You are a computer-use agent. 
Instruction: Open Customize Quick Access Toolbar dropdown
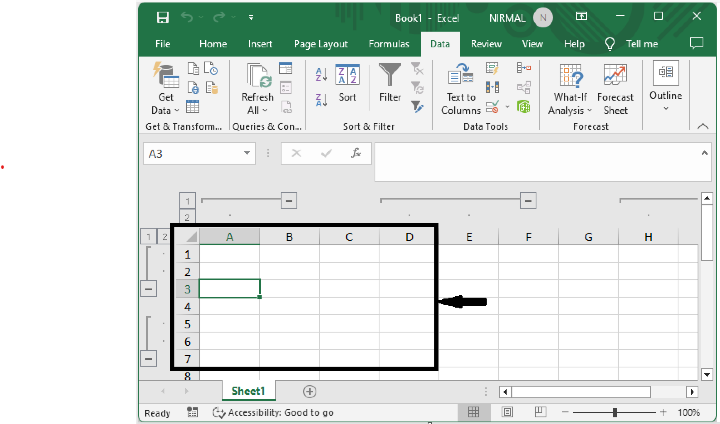coord(251,17)
